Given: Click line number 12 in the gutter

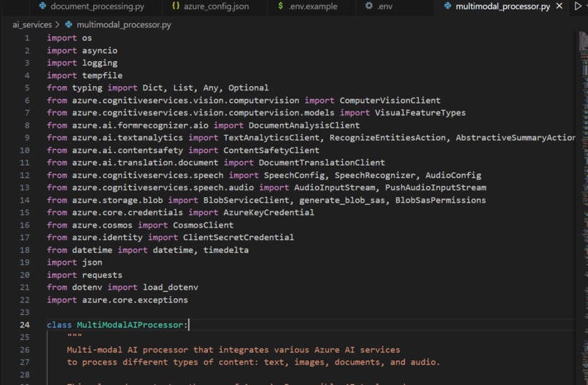Looking at the screenshot, I should click(x=25, y=175).
